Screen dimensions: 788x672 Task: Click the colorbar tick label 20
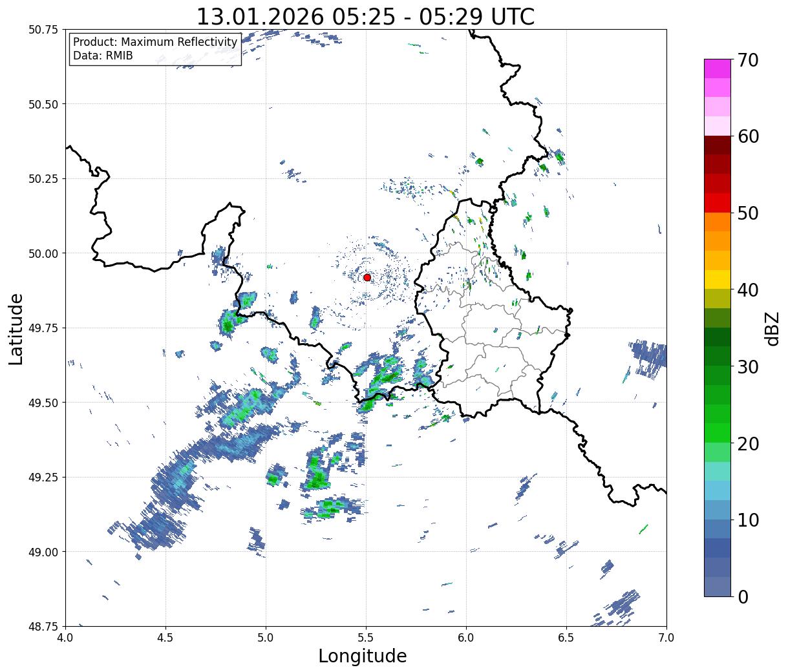tap(747, 443)
